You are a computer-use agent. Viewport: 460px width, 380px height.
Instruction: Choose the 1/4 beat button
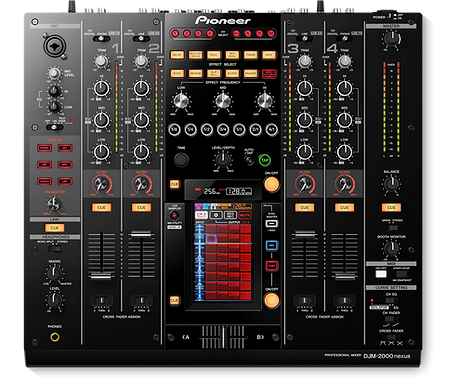(190, 129)
